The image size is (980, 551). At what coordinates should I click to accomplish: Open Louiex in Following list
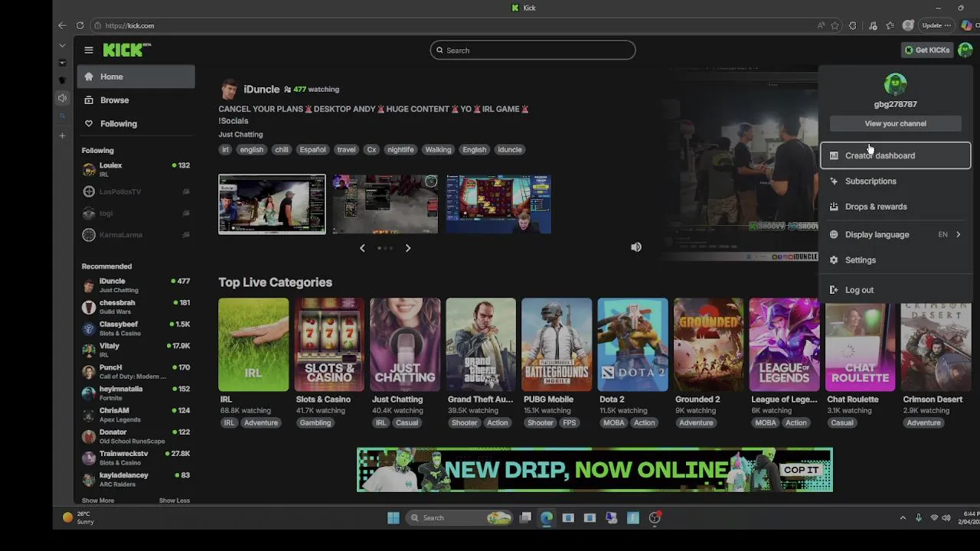pos(136,169)
